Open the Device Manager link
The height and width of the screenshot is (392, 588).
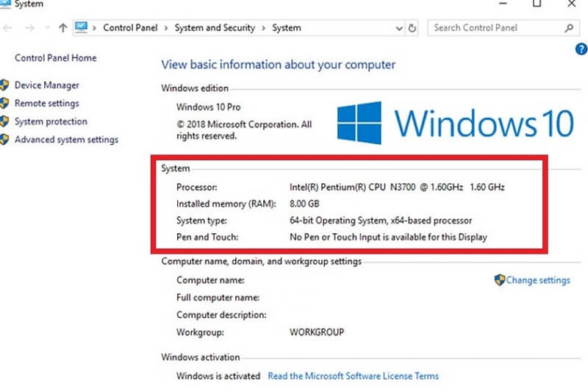coord(46,85)
